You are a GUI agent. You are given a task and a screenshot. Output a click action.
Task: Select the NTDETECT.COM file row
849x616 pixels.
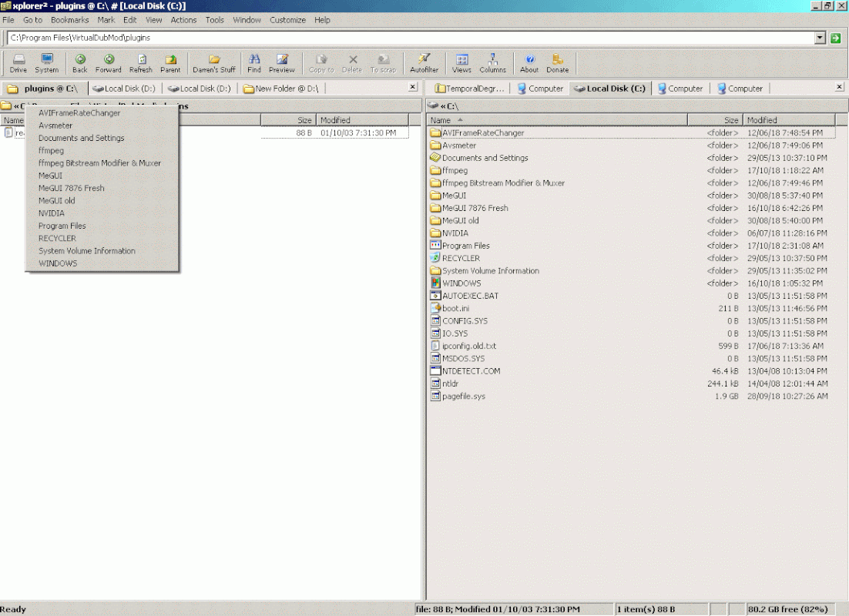pyautogui.click(x=631, y=371)
